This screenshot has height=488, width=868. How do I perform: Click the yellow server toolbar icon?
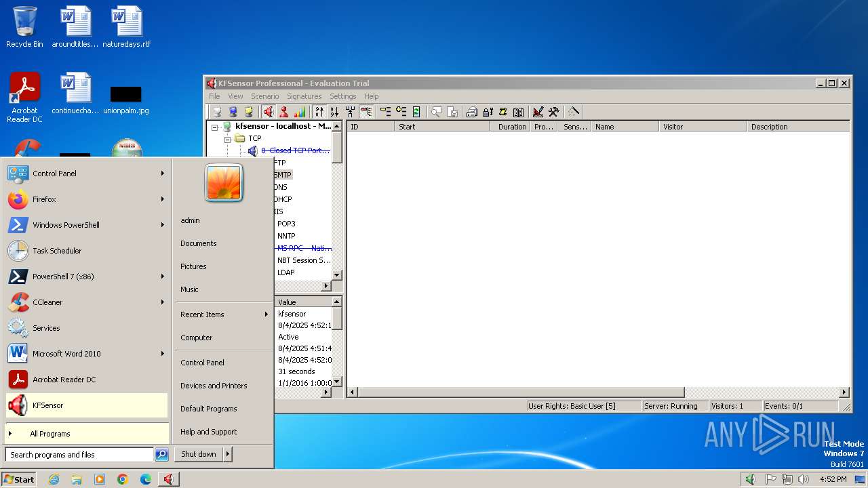[x=249, y=112]
